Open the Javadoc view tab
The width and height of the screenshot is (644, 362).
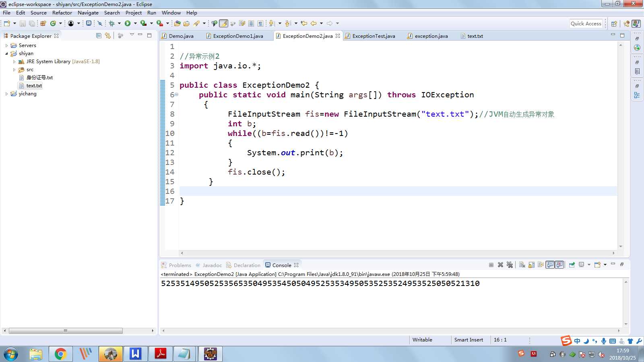(209, 265)
